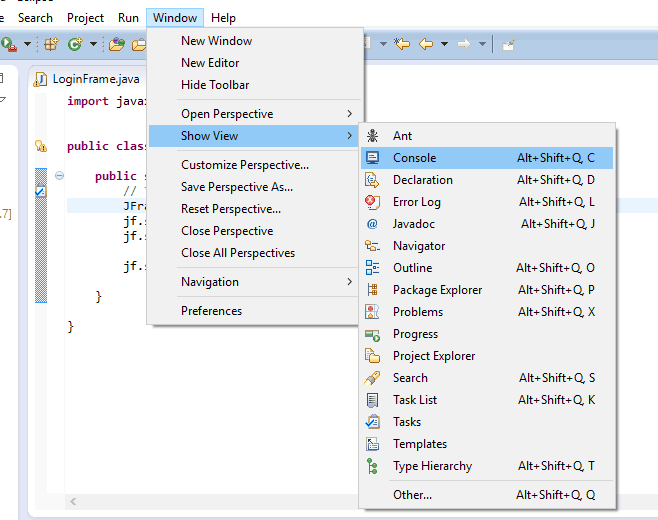Click the Package Explorer view icon
Screen dimensions: 658x520
pos(372,290)
